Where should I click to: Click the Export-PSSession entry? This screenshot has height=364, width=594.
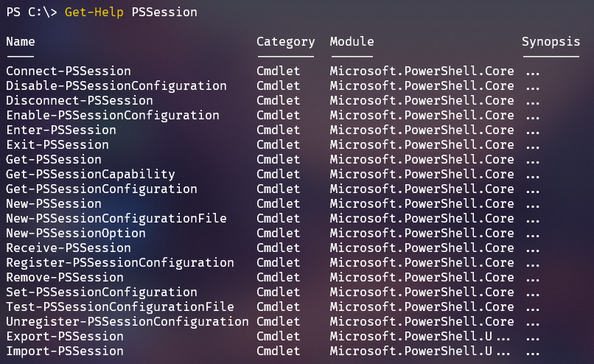pos(65,337)
